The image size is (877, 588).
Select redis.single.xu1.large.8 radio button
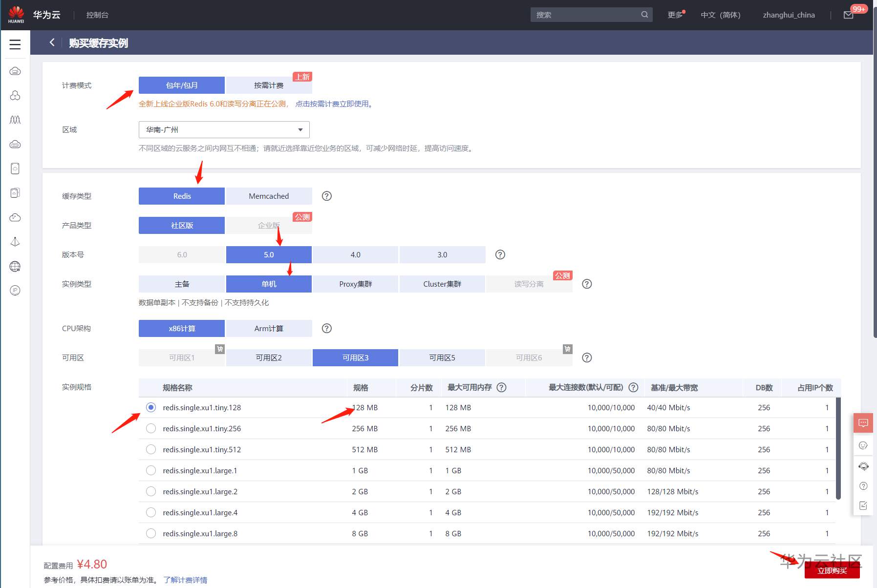[x=151, y=533]
